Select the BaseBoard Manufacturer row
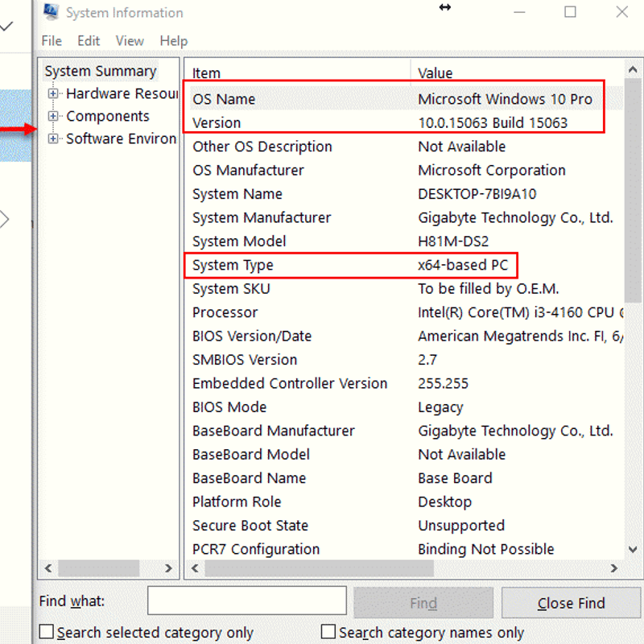 407,431
